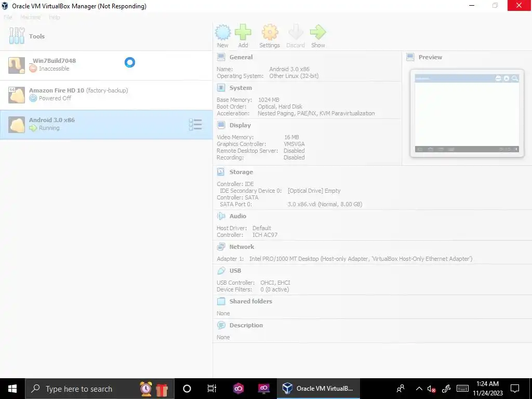Open the touch keyboard tray icon
The height and width of the screenshot is (399, 532).
(x=462, y=389)
